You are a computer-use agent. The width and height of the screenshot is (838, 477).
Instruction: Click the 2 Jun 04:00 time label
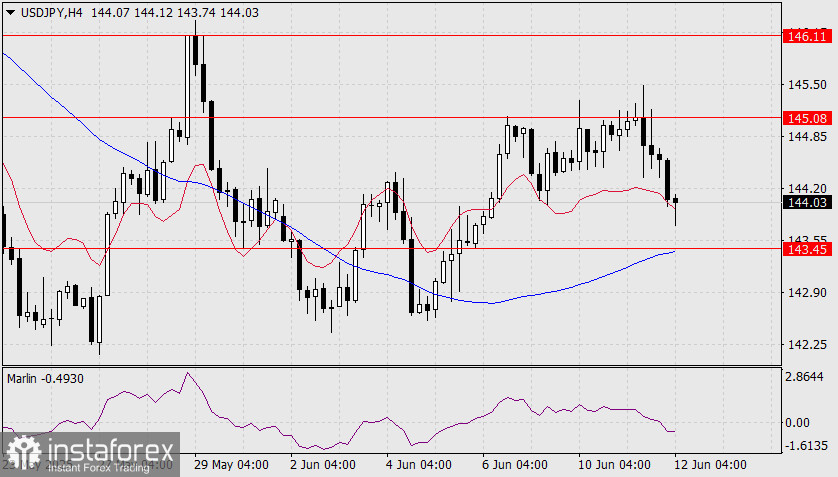coord(323,465)
